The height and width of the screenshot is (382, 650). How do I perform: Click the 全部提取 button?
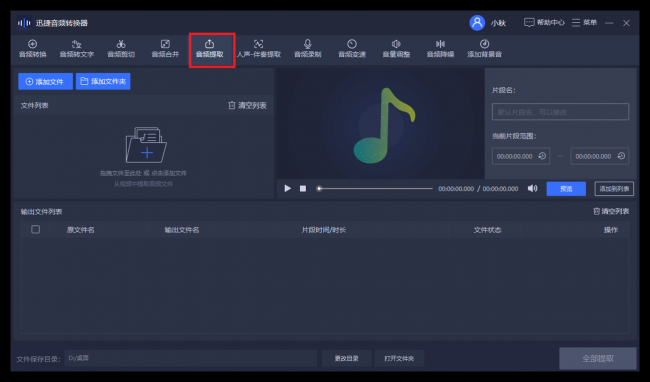click(x=598, y=358)
